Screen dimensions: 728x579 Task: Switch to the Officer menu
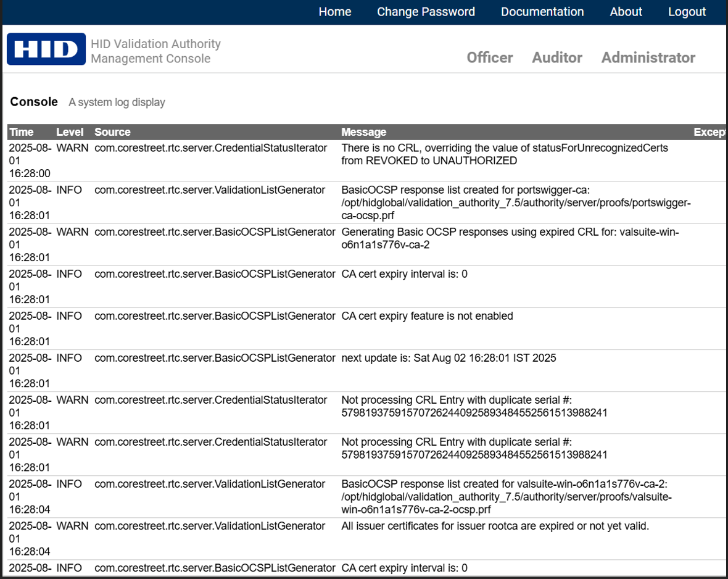point(489,57)
